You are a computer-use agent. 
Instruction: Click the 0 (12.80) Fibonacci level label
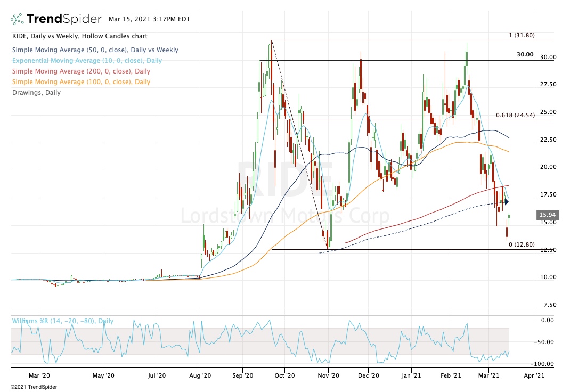click(522, 244)
